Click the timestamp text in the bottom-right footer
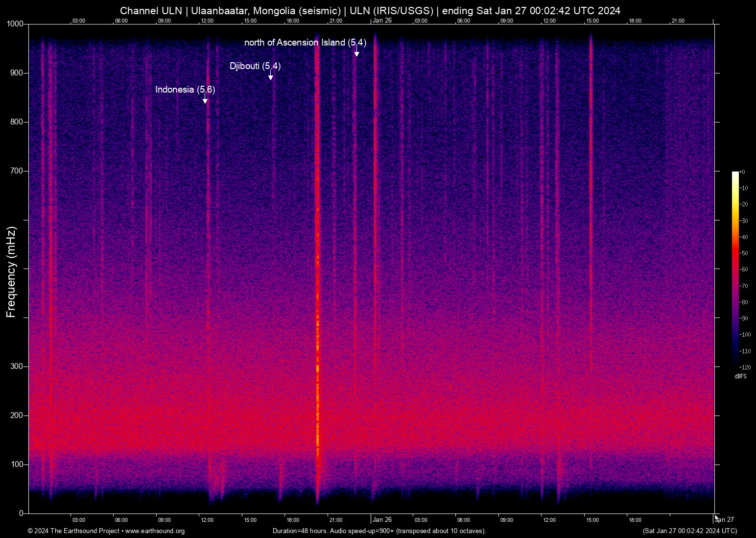Screen dimensions: 756x538 click(689, 531)
